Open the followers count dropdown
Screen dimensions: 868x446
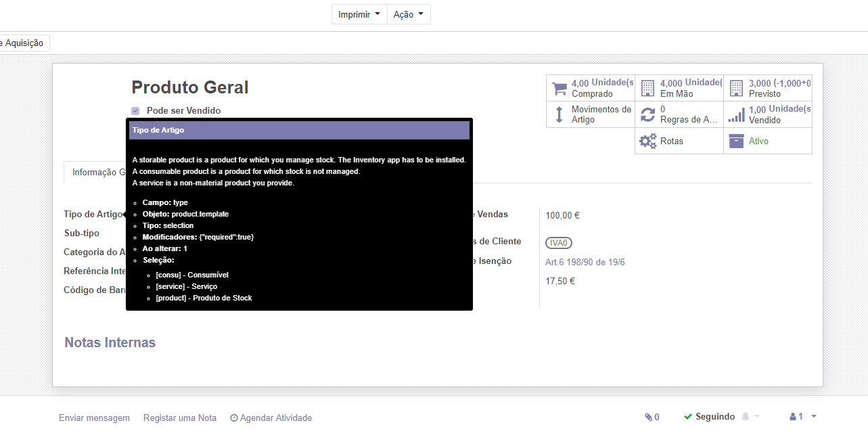click(x=803, y=417)
